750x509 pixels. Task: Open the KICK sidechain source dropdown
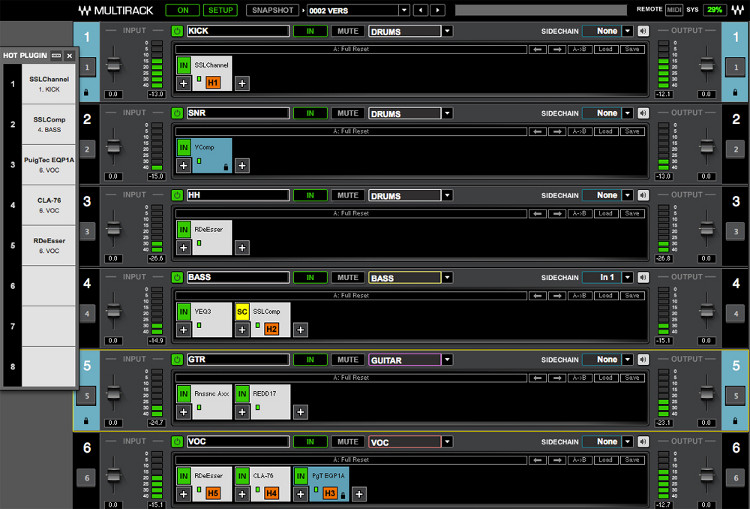click(628, 31)
